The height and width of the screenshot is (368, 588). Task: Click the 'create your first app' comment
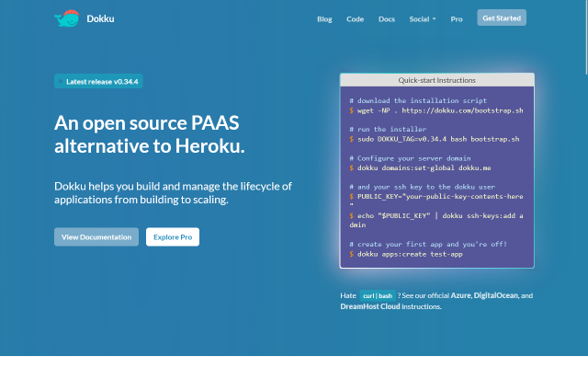pos(428,245)
